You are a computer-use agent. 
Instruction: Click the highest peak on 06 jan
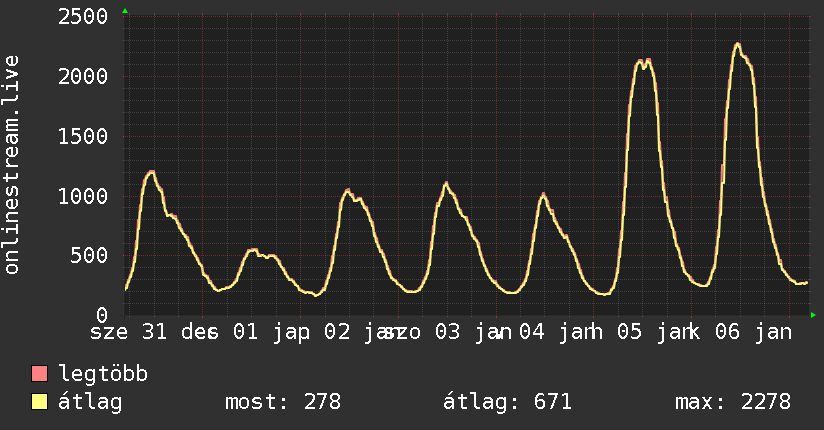tap(738, 44)
